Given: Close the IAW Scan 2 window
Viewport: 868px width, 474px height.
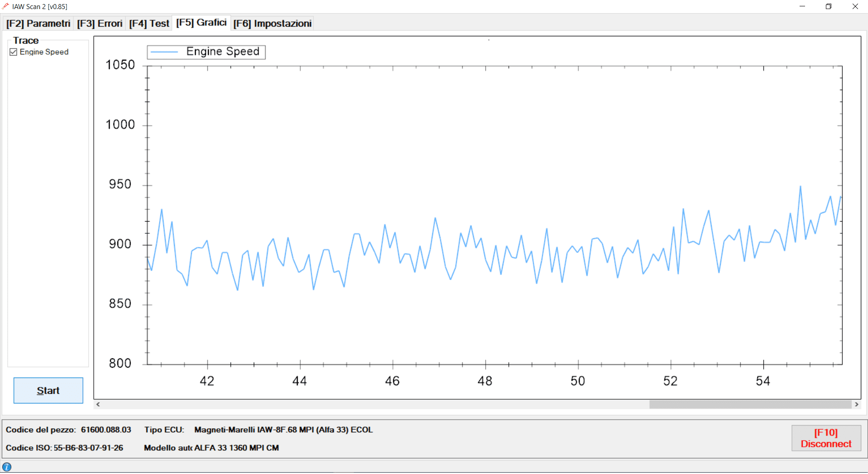Looking at the screenshot, I should pyautogui.click(x=855, y=6).
